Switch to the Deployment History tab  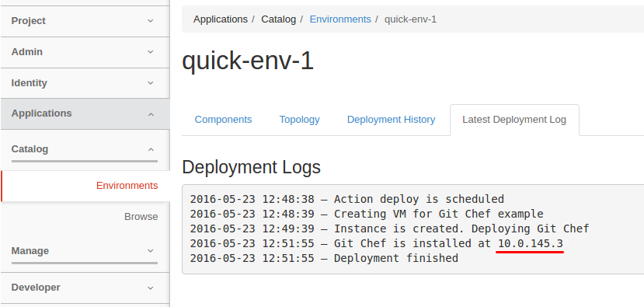click(391, 120)
